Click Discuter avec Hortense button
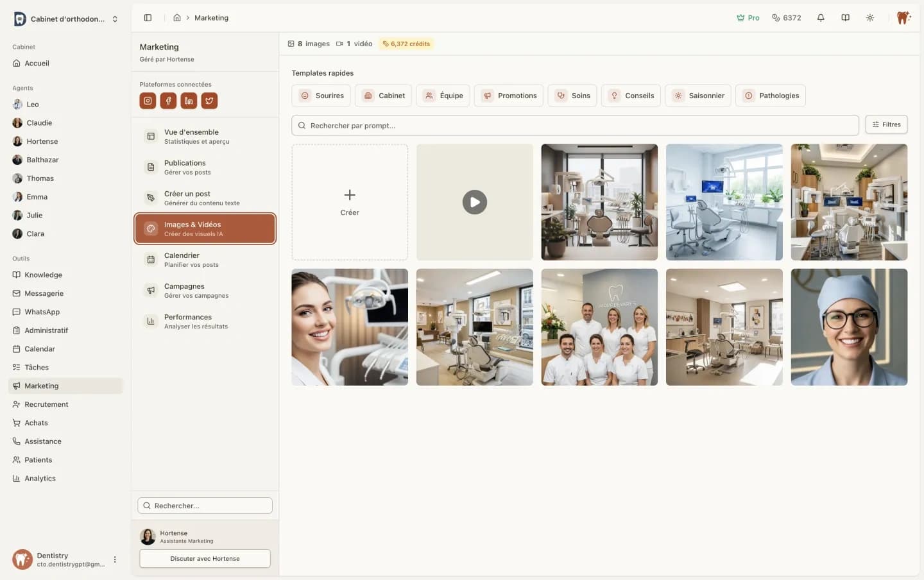924x580 pixels. point(205,559)
